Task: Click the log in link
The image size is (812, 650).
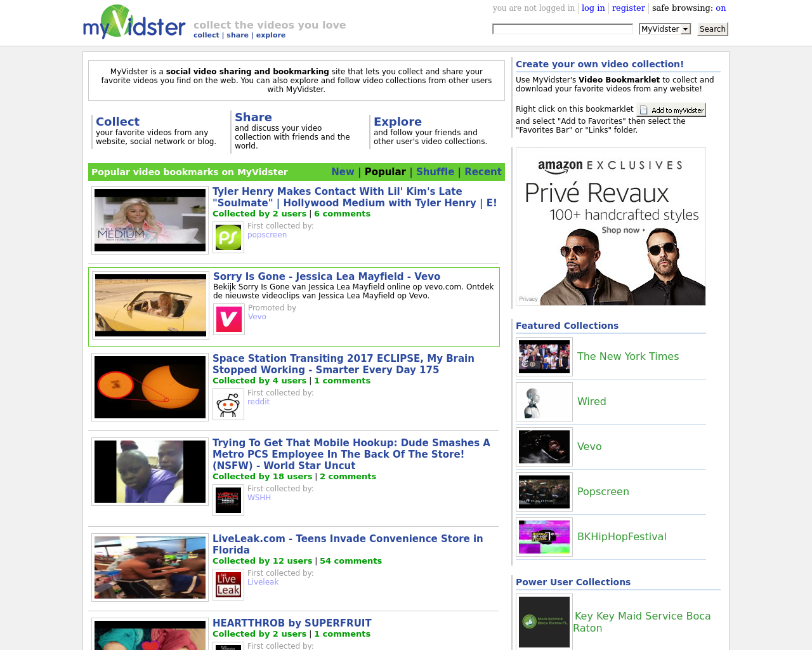Action: click(x=593, y=8)
